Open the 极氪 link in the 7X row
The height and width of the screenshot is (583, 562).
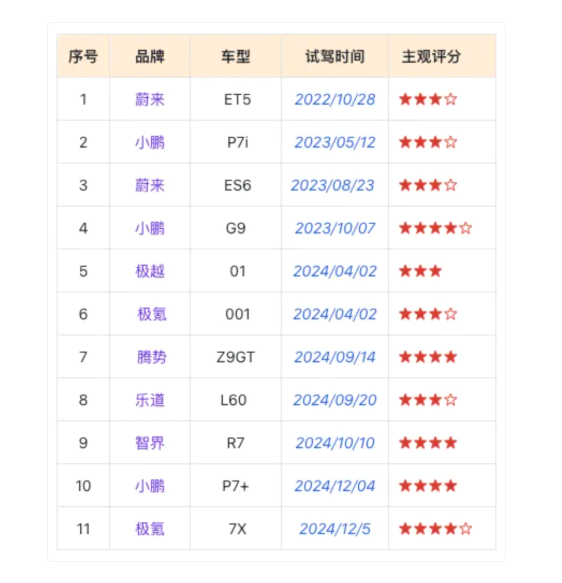150,529
